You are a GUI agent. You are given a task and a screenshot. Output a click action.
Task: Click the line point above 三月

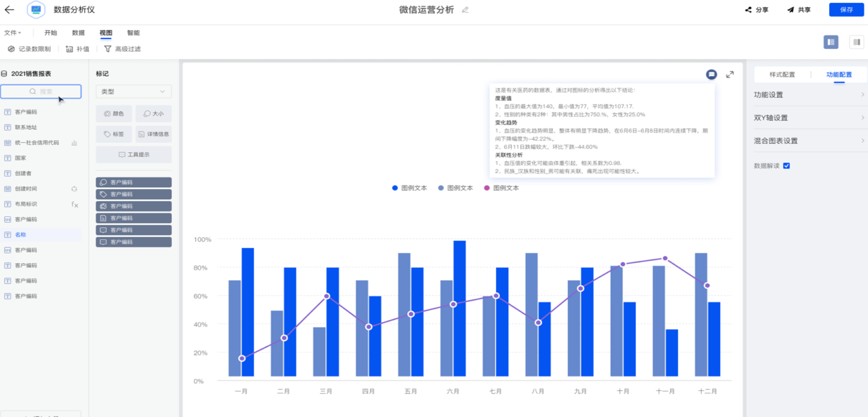326,296
